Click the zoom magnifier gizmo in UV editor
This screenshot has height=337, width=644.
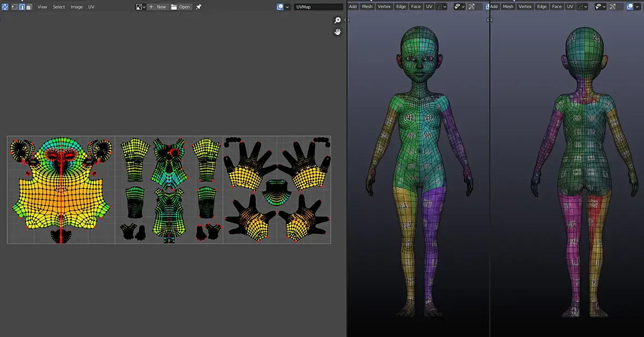[338, 20]
